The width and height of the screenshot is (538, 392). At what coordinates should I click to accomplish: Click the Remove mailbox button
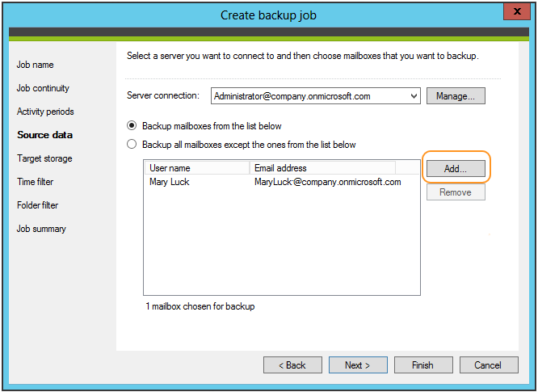456,192
